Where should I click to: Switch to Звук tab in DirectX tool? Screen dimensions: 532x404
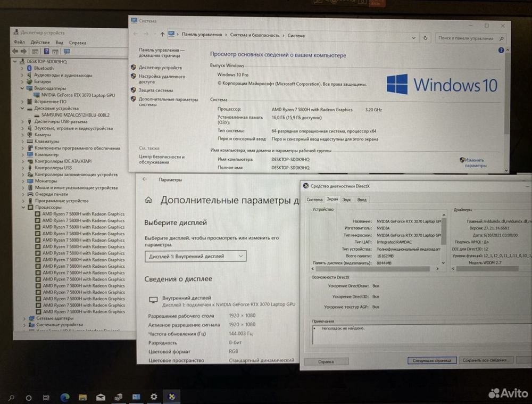(346, 200)
